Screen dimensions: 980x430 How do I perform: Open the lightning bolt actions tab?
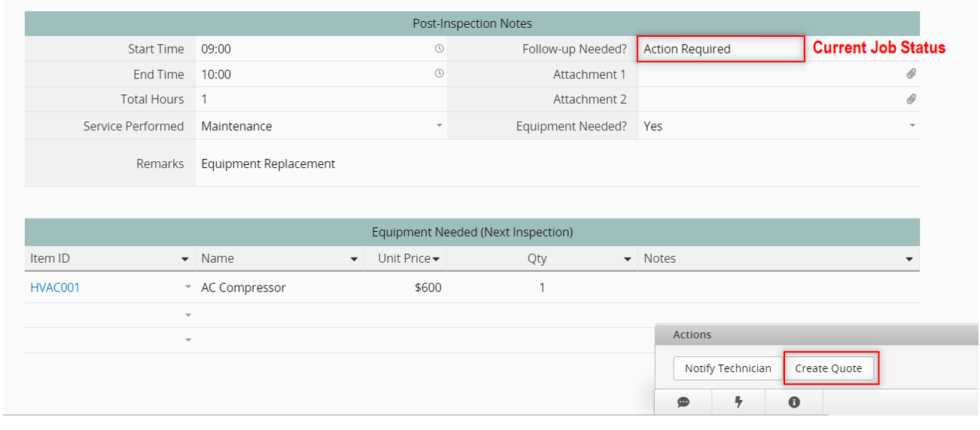click(x=738, y=402)
